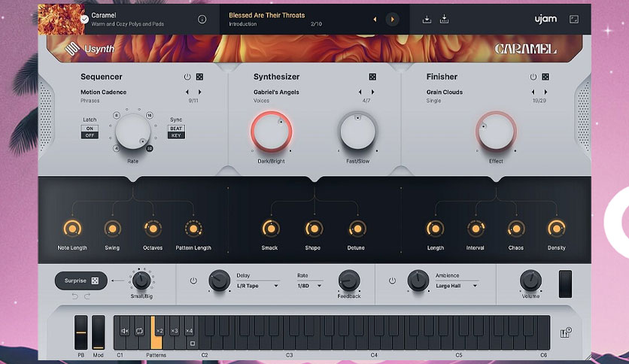Open the Caramel preset info icon

point(202,20)
